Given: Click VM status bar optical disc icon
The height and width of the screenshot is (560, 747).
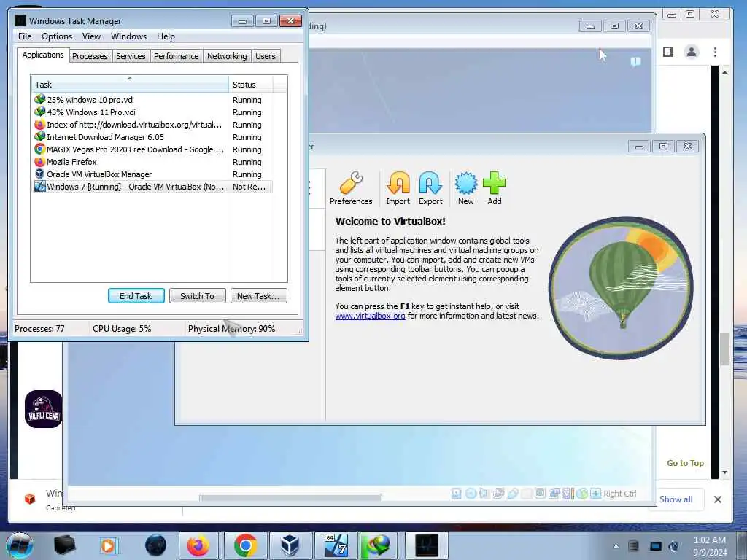Looking at the screenshot, I should (x=471, y=494).
